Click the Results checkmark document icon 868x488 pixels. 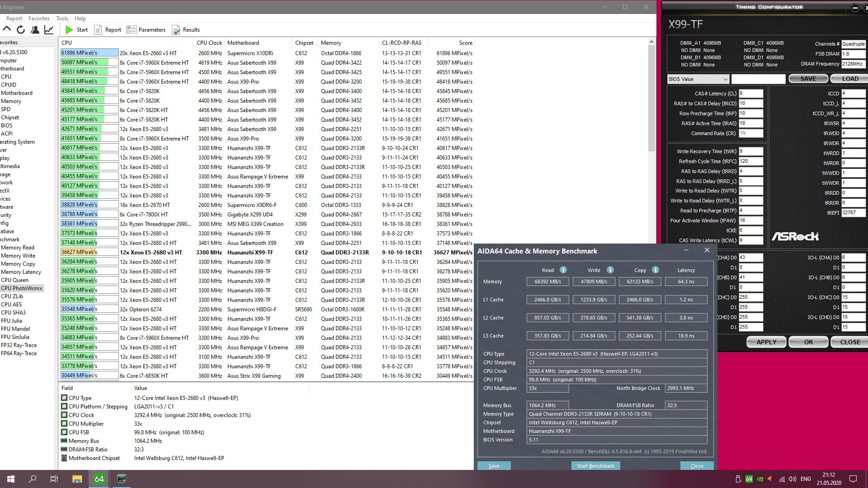(176, 30)
